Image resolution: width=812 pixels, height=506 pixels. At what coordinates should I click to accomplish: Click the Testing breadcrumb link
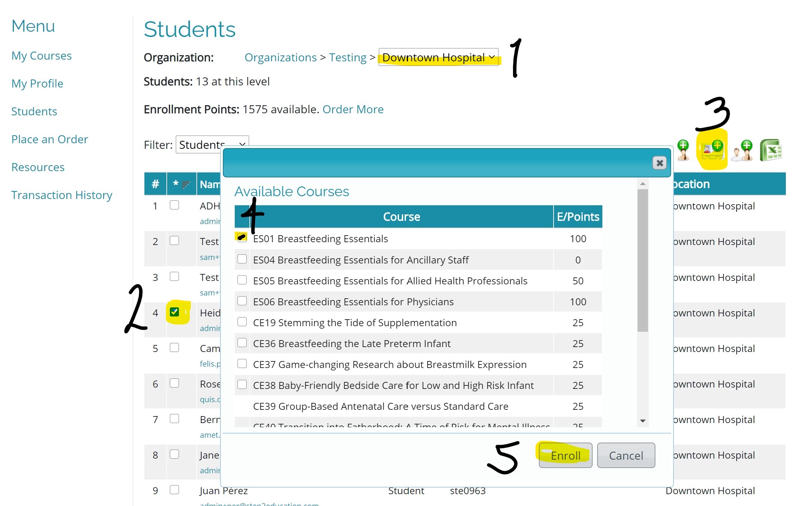click(347, 58)
